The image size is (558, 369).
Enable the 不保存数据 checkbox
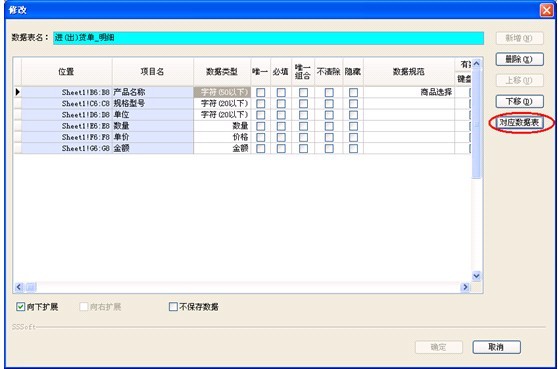(173, 306)
